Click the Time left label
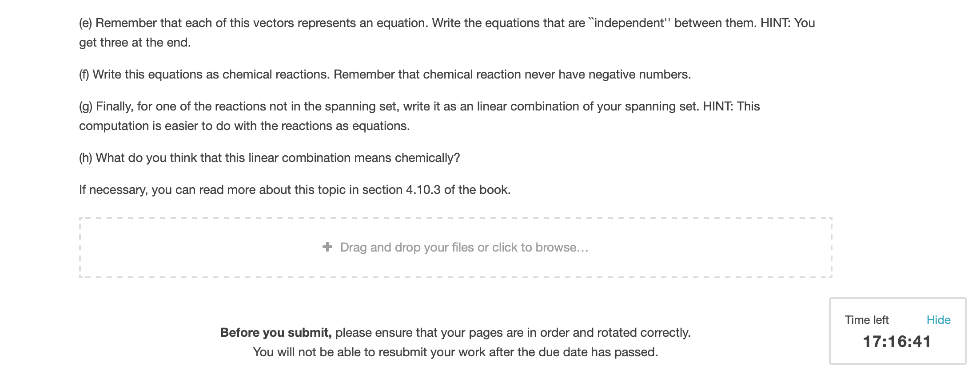The width and height of the screenshot is (980, 378). tap(867, 319)
